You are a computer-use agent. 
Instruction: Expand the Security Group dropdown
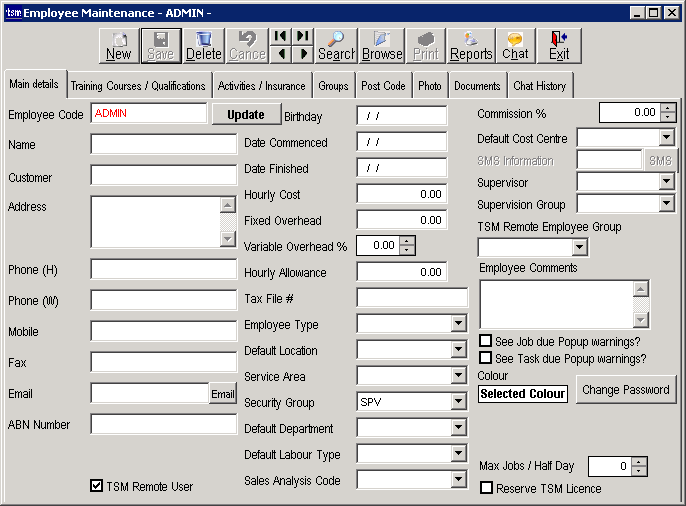pos(458,402)
